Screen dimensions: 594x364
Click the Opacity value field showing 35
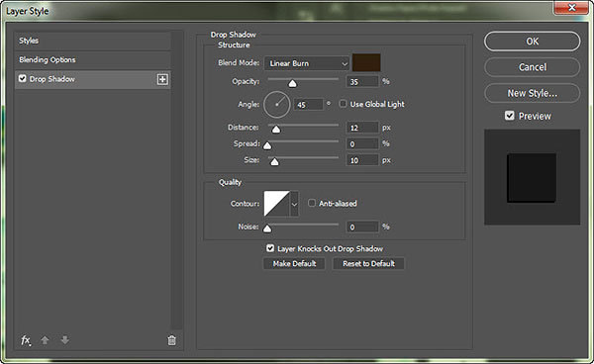362,82
